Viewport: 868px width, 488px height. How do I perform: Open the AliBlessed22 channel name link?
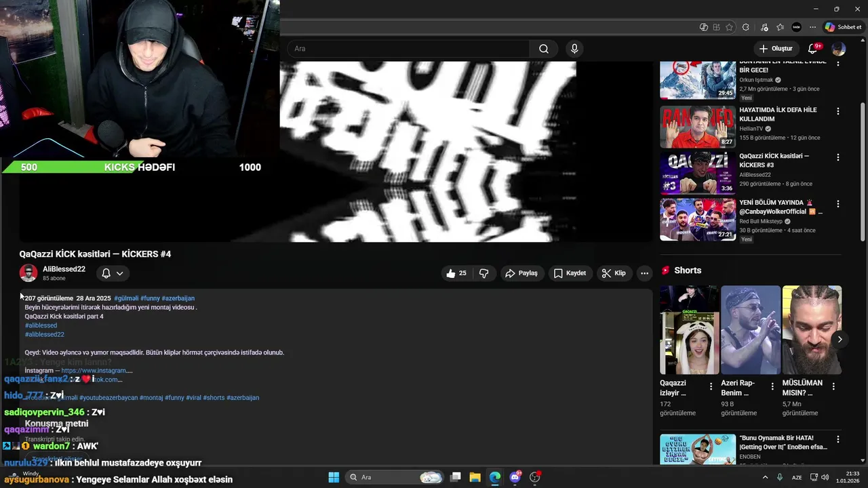tap(64, 269)
